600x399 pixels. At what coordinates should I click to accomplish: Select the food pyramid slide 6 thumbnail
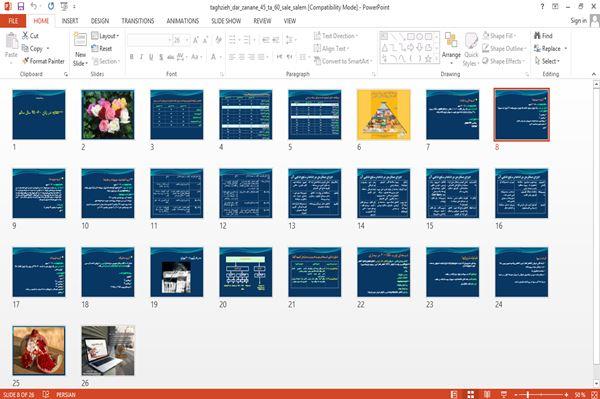coord(383,114)
